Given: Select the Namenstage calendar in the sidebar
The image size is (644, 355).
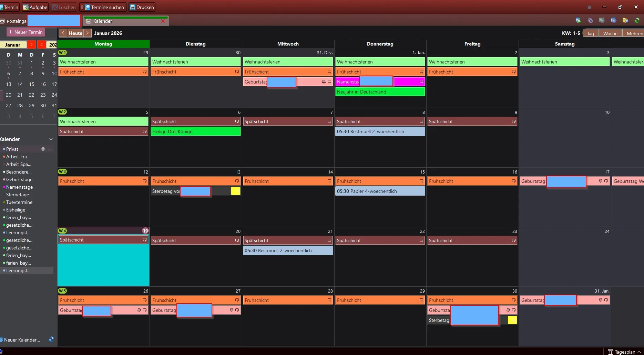Looking at the screenshot, I should pos(19,187).
